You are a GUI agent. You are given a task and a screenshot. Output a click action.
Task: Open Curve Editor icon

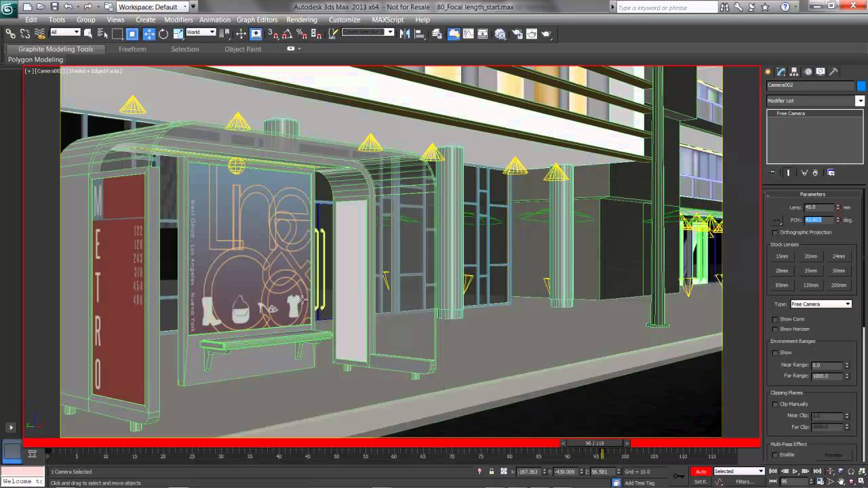point(468,33)
